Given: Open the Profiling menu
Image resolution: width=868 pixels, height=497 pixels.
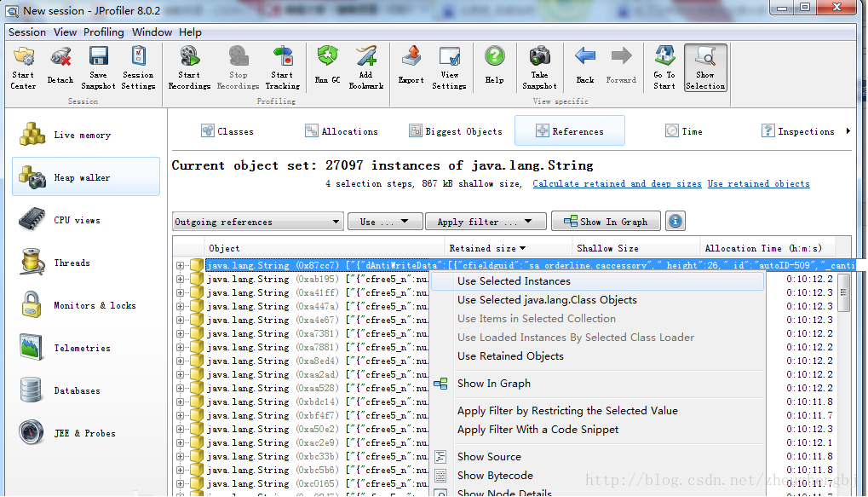Looking at the screenshot, I should tap(104, 32).
